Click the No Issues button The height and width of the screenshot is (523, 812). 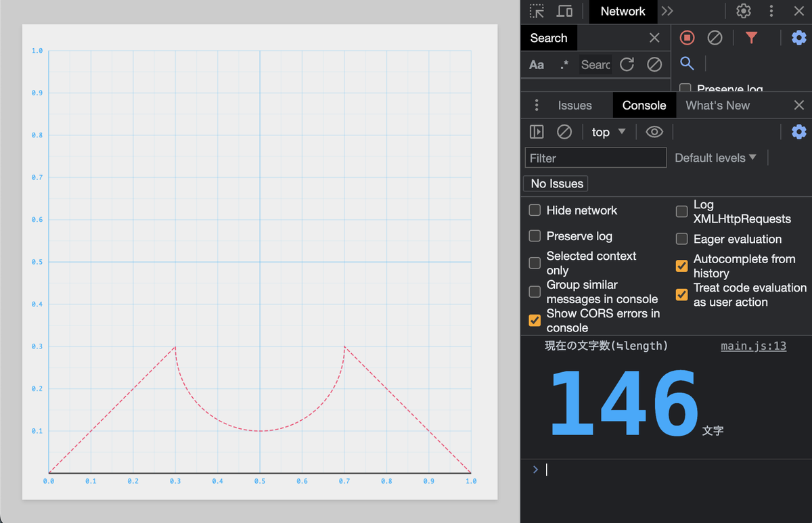coord(556,183)
